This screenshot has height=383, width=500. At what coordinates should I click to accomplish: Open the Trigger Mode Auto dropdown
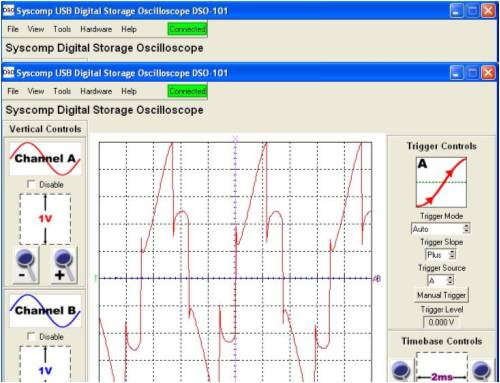coord(441,229)
